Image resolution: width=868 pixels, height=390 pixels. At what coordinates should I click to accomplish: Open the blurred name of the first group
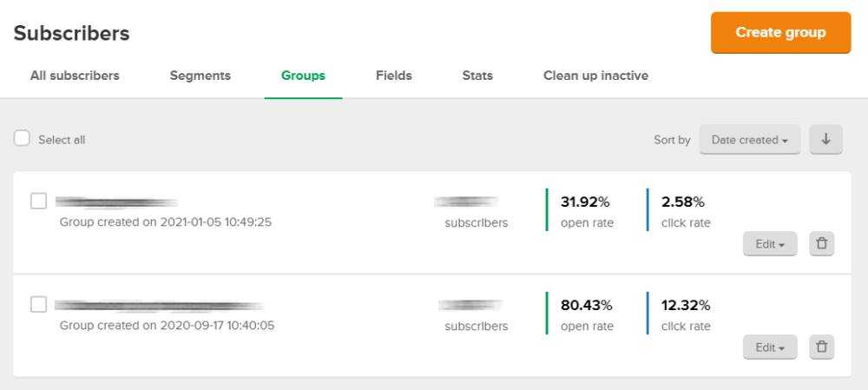click(x=116, y=202)
